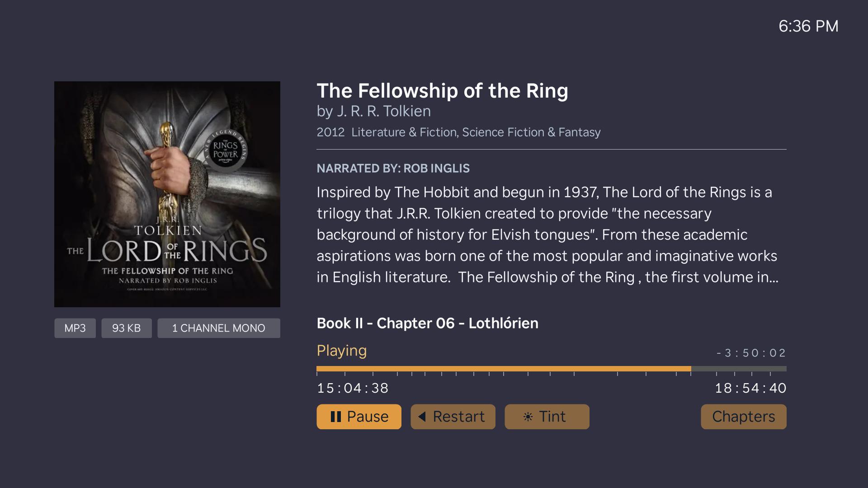
Task: Click the unplayed gray part of progress bar
Action: [739, 369]
